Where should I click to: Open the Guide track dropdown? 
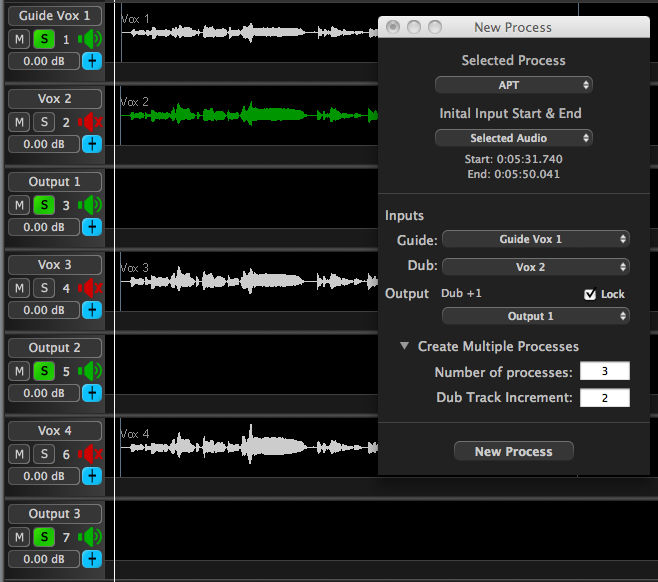(535, 239)
